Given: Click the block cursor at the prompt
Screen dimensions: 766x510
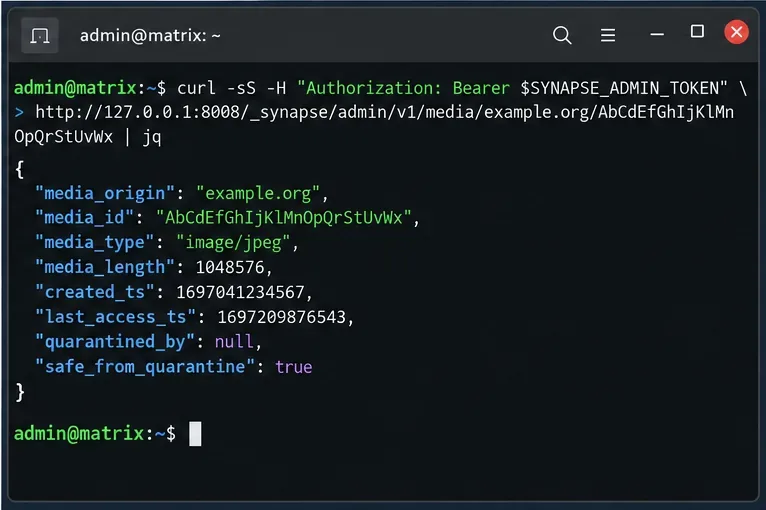Looking at the screenshot, I should (x=195, y=434).
